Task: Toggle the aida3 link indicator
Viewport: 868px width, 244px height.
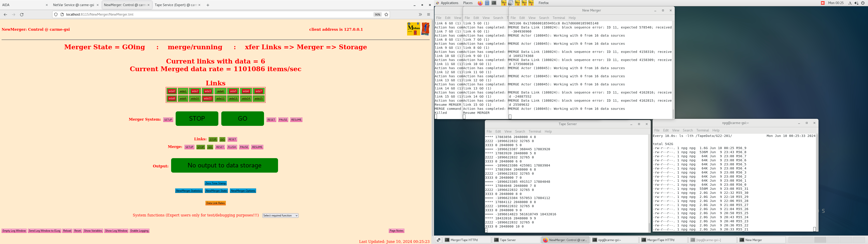Action: pos(208,91)
